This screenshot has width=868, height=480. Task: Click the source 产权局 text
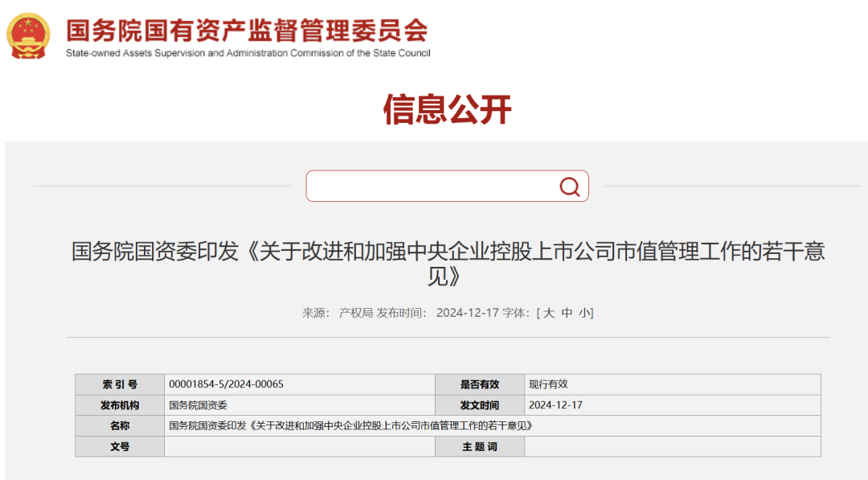tap(355, 313)
